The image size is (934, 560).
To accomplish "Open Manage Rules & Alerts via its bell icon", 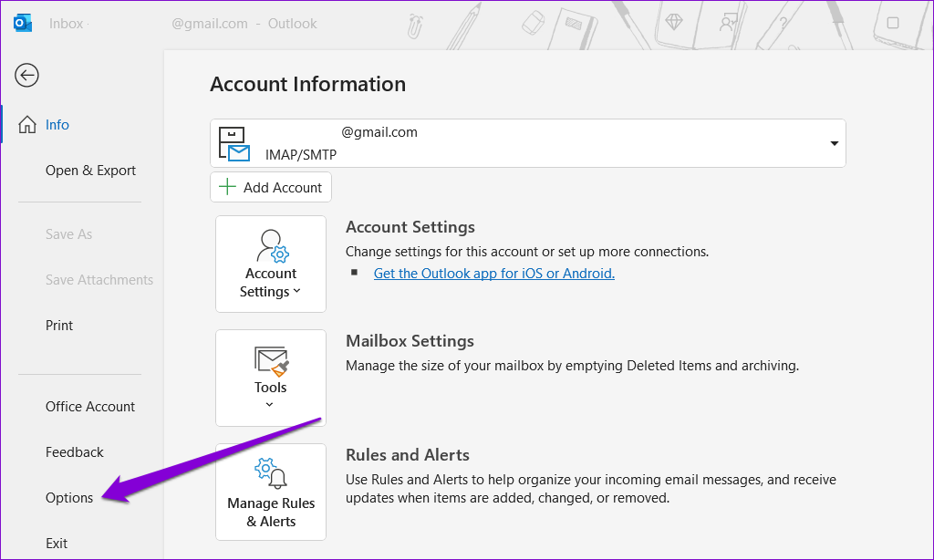I will [270, 471].
